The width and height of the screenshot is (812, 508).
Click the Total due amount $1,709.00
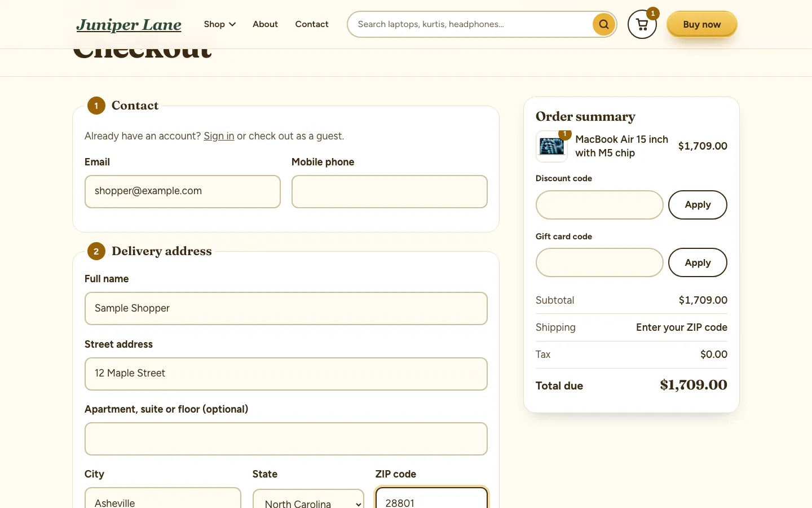click(694, 385)
